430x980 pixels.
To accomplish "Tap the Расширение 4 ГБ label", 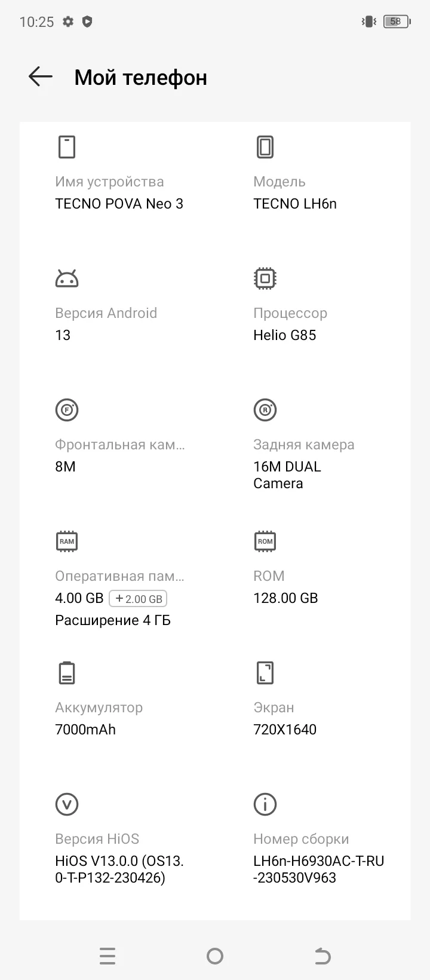I will 113,620.
